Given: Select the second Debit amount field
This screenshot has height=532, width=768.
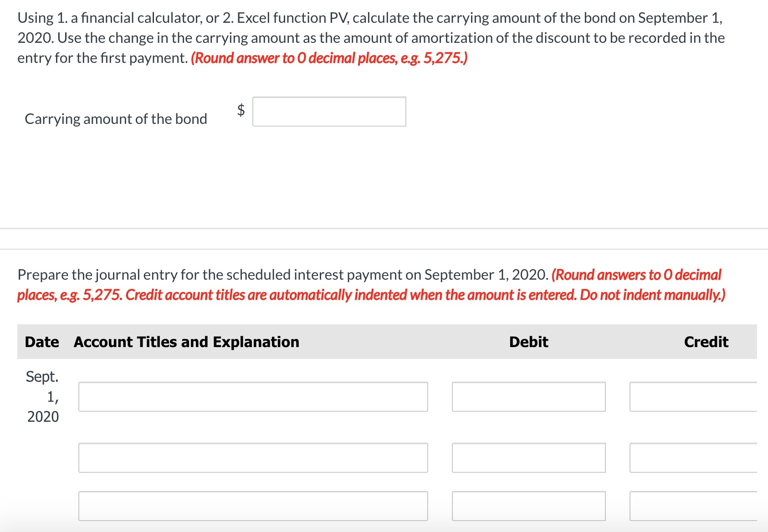Looking at the screenshot, I should [x=528, y=458].
